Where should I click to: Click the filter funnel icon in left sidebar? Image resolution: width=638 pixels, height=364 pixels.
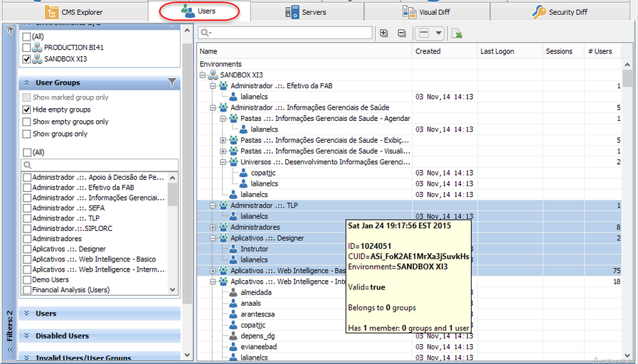click(x=10, y=31)
